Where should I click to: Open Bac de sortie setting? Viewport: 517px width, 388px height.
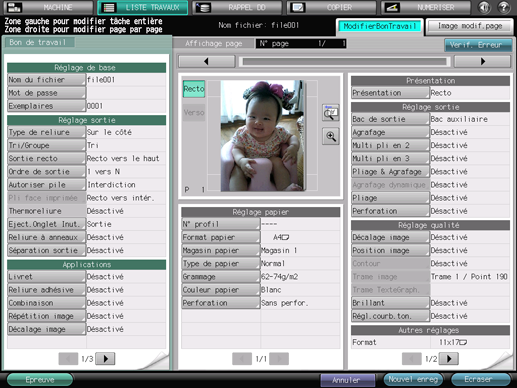tap(390, 119)
